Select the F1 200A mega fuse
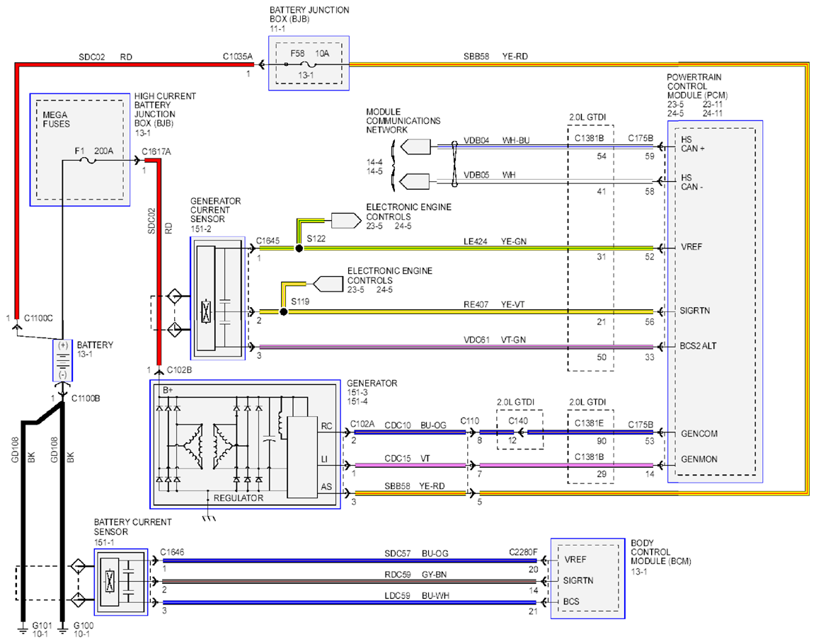Image resolution: width=816 pixels, height=644 pixels. tap(89, 161)
